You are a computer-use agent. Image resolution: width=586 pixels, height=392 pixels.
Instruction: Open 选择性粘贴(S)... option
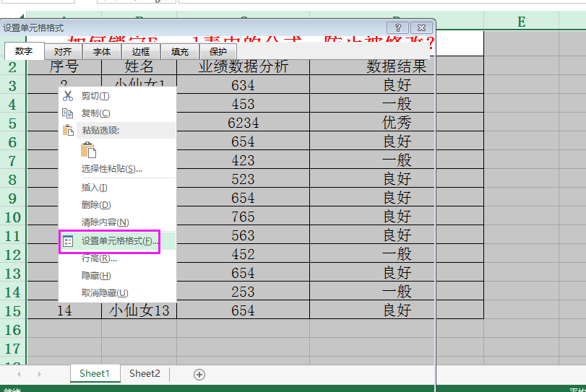point(117,169)
